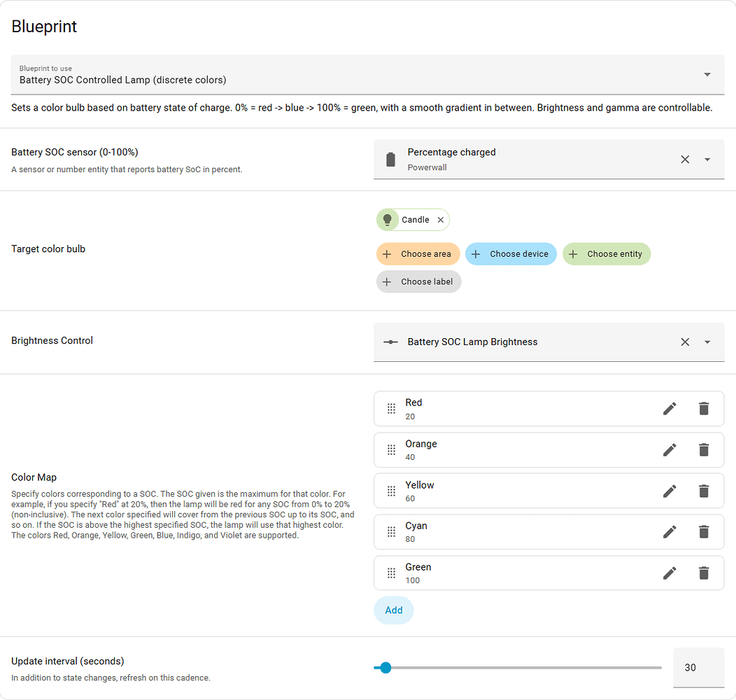This screenshot has height=700, width=736.
Task: Edit the Green color map entry
Action: (669, 573)
